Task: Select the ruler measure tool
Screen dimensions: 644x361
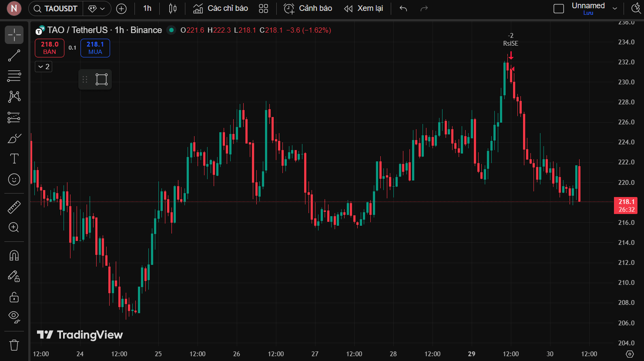Action: pos(14,207)
